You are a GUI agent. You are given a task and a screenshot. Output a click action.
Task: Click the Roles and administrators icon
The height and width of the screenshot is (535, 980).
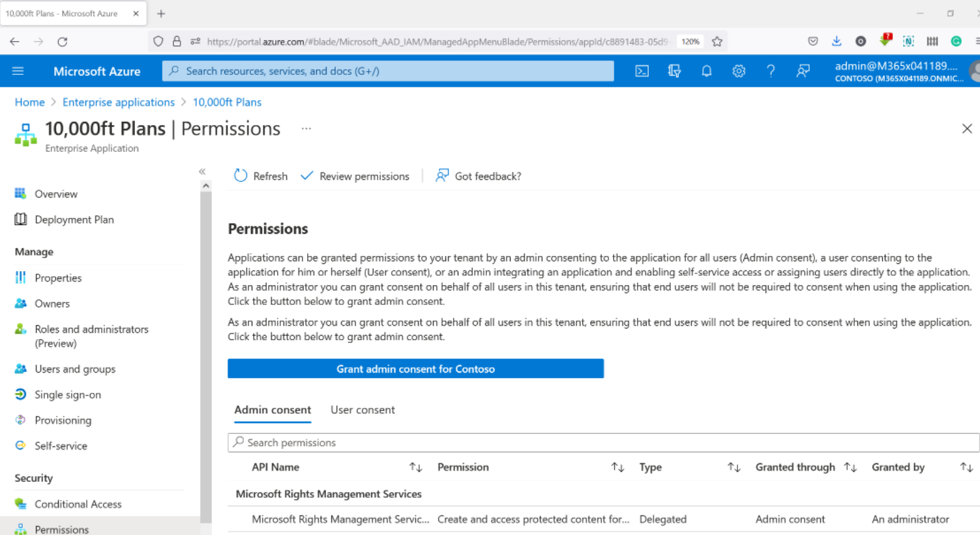pyautogui.click(x=21, y=329)
